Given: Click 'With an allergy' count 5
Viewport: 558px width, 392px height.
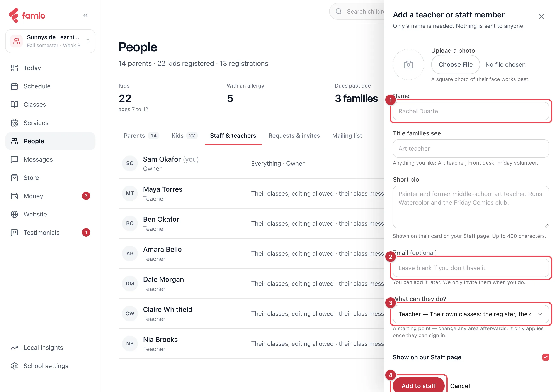Looking at the screenshot, I should pos(230,98).
